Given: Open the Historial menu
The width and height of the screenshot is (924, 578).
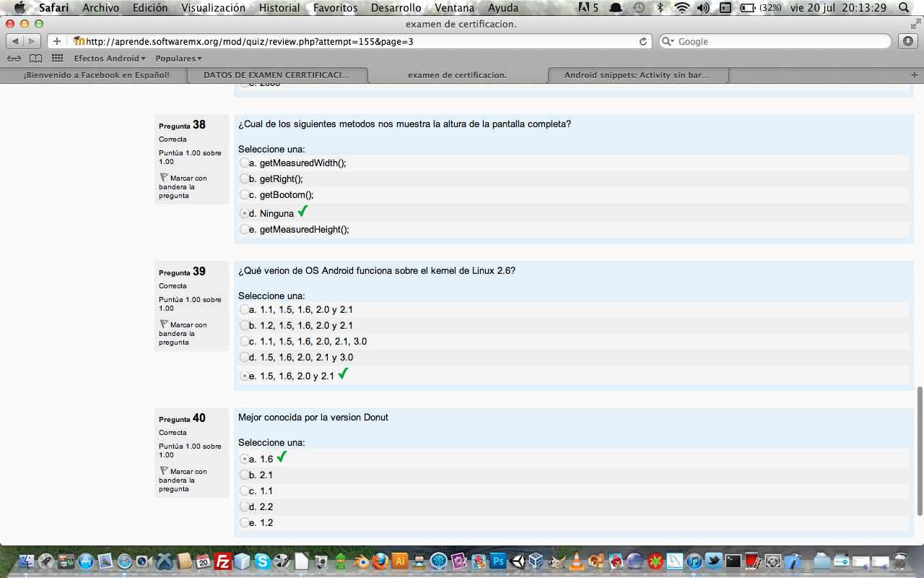Looking at the screenshot, I should (279, 8).
